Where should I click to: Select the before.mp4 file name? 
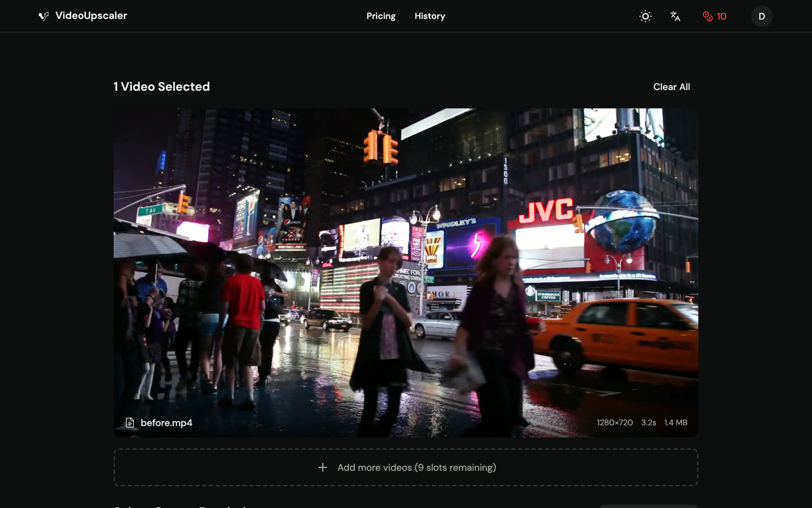(166, 423)
